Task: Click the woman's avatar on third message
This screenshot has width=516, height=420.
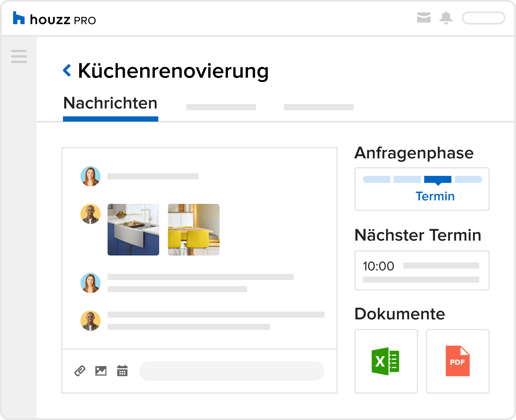Action: click(91, 283)
